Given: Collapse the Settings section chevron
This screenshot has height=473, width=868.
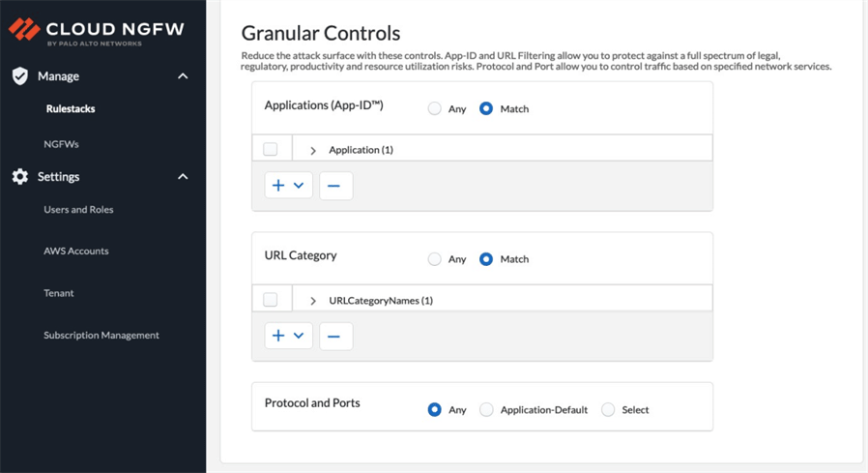Looking at the screenshot, I should [x=183, y=177].
